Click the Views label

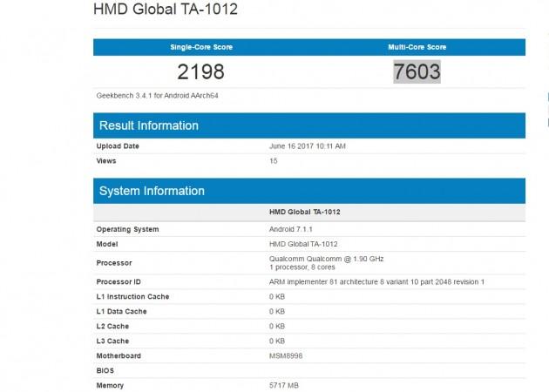pos(106,160)
